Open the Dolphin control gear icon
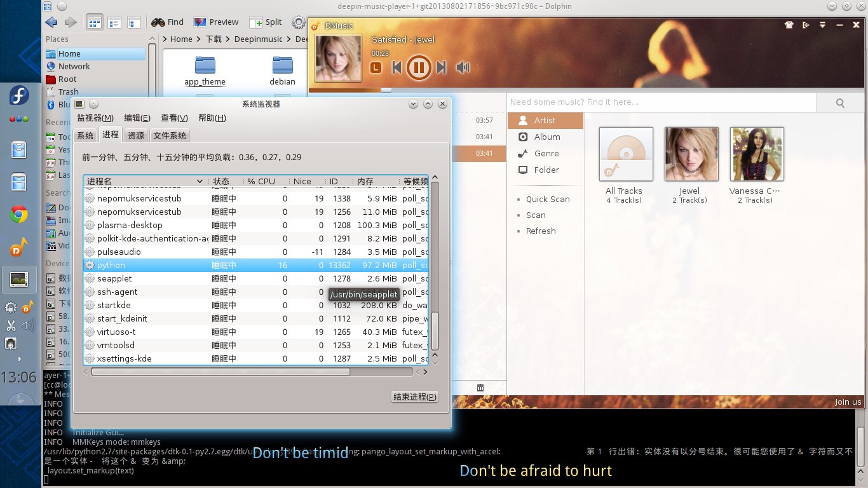 pos(299,22)
